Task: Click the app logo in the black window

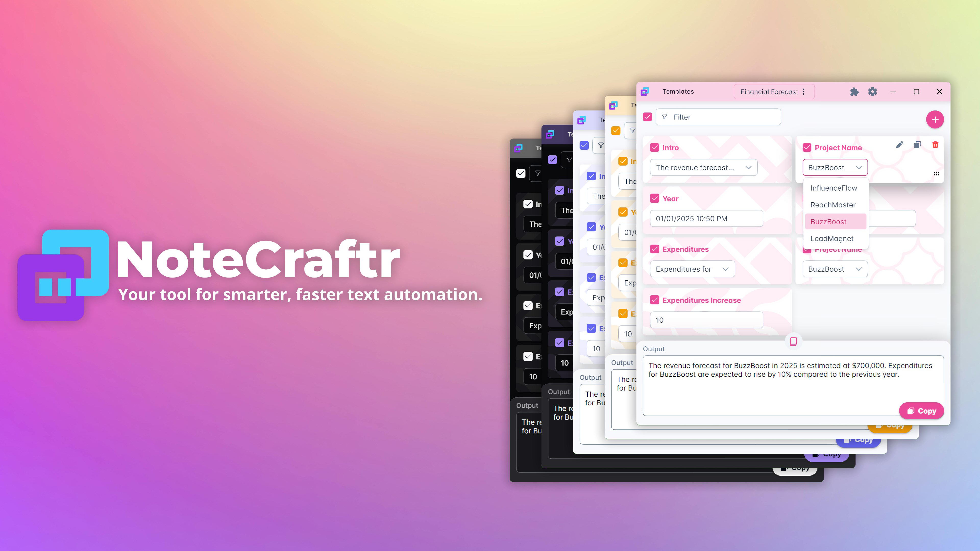Action: tap(519, 148)
